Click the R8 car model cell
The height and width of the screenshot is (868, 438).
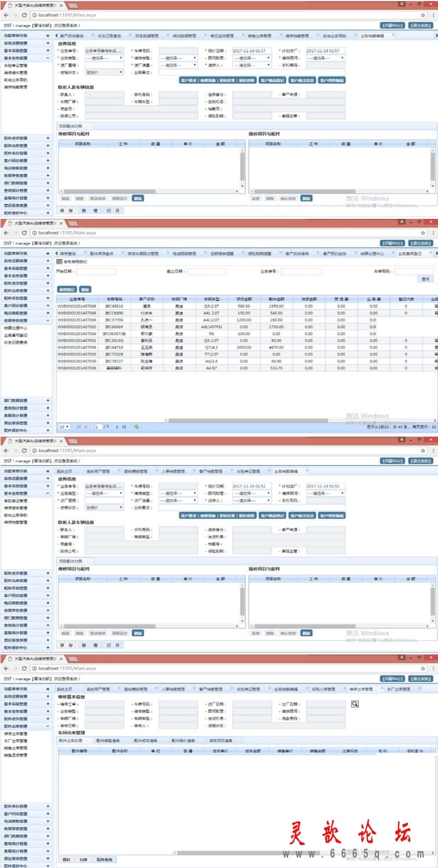(211, 334)
